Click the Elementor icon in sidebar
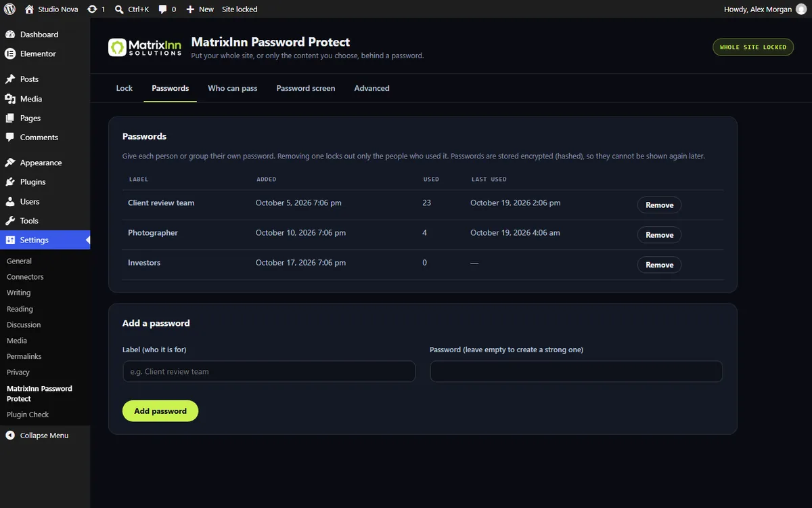812x508 pixels. [x=10, y=54]
